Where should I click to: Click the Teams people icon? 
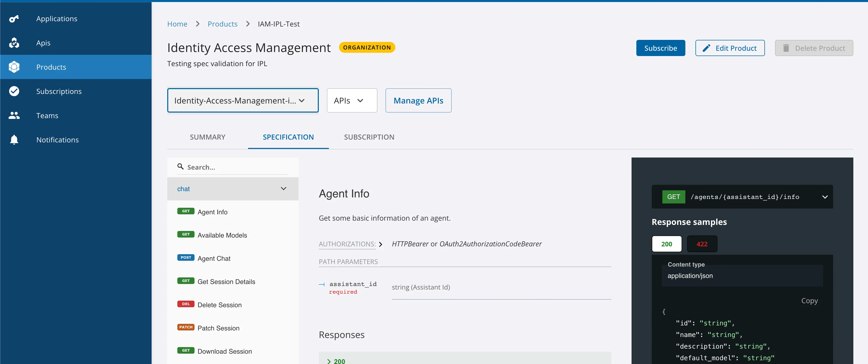click(14, 116)
